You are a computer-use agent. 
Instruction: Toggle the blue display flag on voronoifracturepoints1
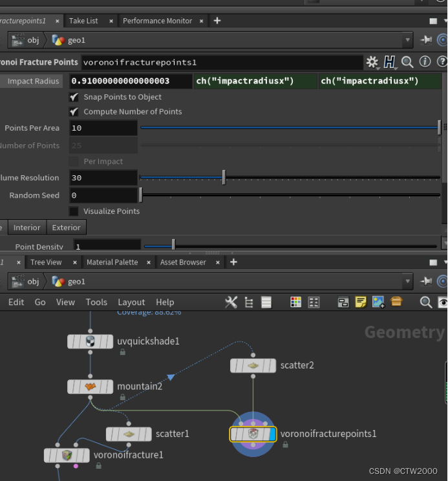pos(273,434)
